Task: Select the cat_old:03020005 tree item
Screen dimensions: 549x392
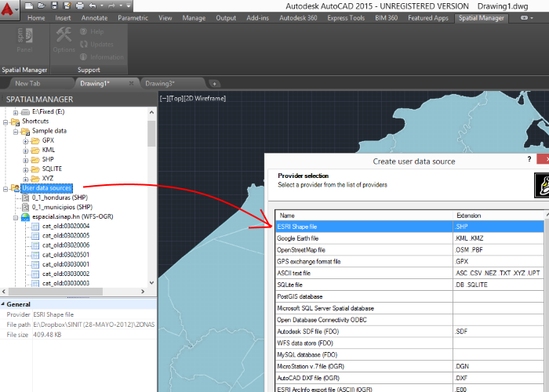Action: [66, 235]
